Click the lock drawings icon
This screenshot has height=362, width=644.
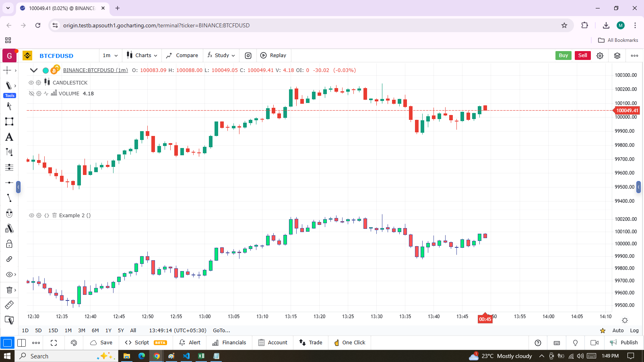coord(9,244)
